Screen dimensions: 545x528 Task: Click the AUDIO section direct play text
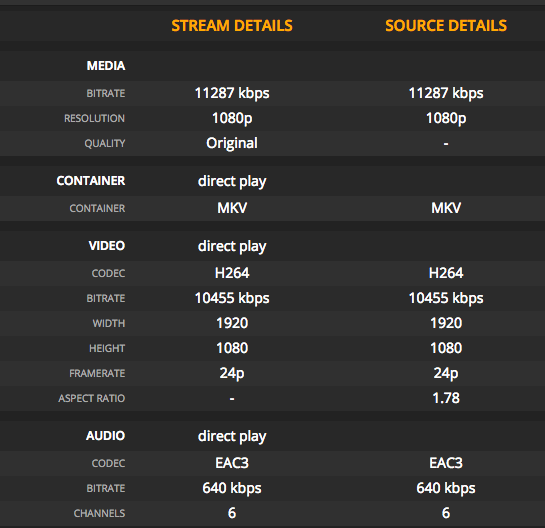(232, 436)
